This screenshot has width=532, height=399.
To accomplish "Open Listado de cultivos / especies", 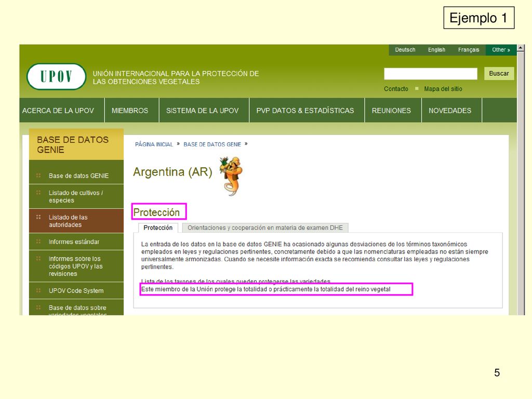I will [x=76, y=196].
